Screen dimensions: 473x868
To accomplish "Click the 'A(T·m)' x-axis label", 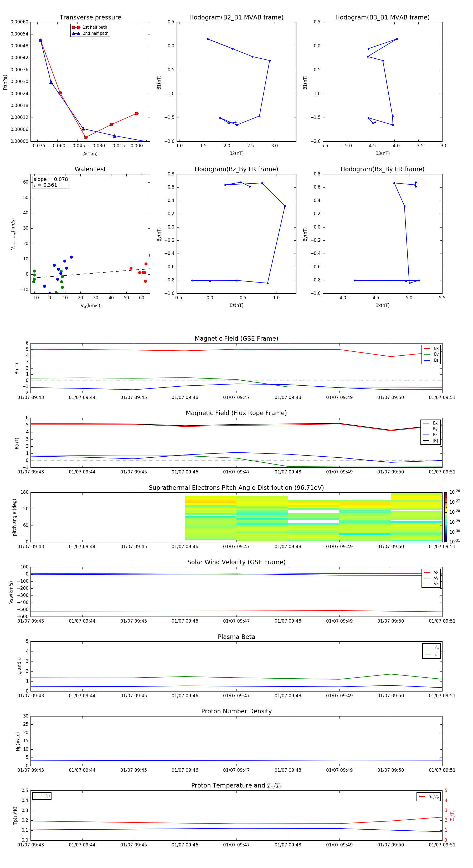I will (90, 154).
